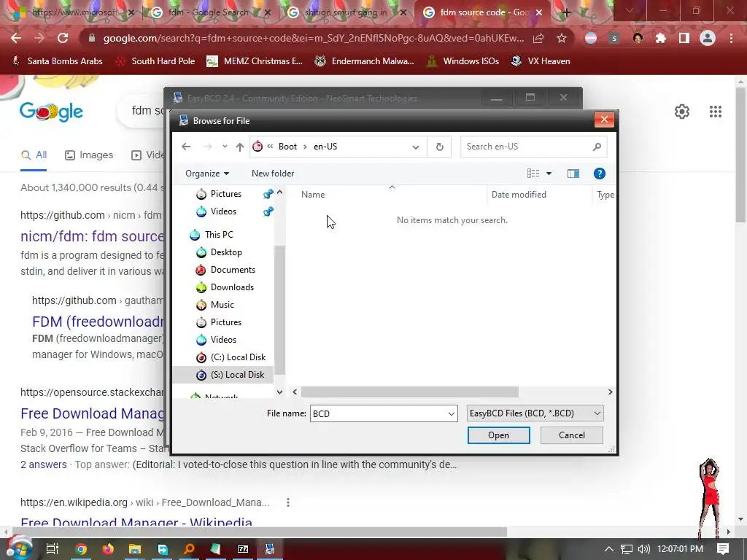Expand the address path dropdown chevron
747x560 pixels.
point(415,147)
